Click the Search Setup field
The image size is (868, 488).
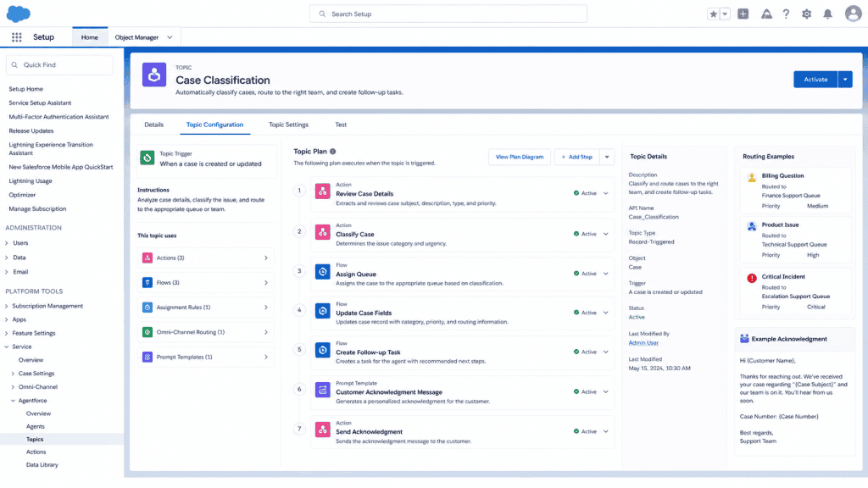tap(448, 14)
